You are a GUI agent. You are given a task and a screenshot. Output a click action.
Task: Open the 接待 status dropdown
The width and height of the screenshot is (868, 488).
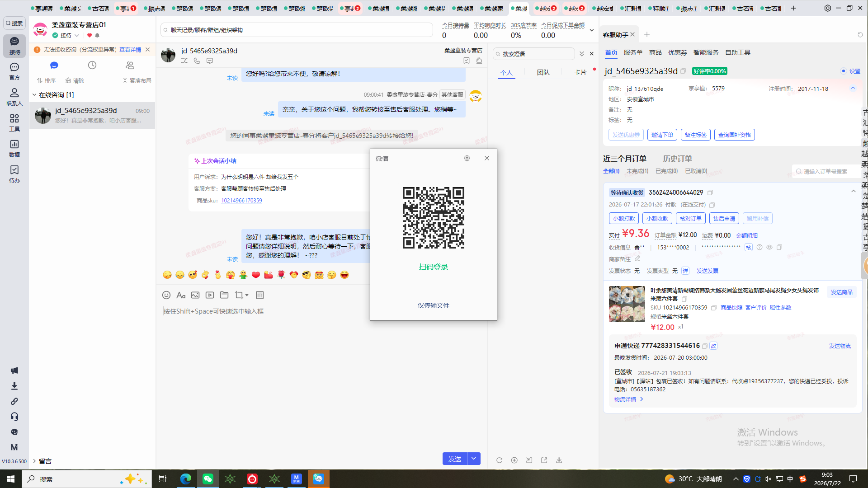click(x=77, y=35)
